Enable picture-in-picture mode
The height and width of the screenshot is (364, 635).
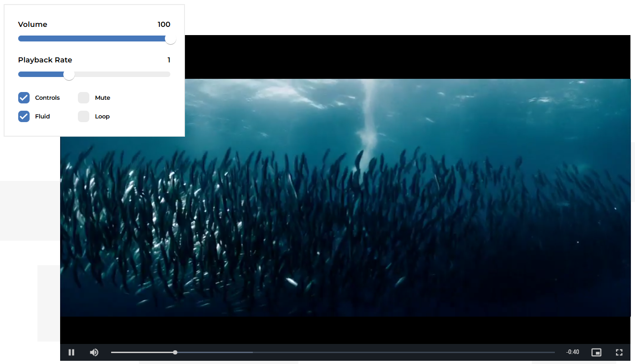596,352
